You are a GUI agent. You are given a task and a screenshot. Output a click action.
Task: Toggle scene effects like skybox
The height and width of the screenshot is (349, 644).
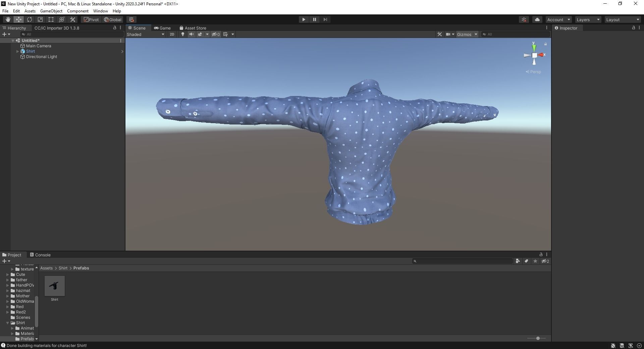pyautogui.click(x=200, y=34)
